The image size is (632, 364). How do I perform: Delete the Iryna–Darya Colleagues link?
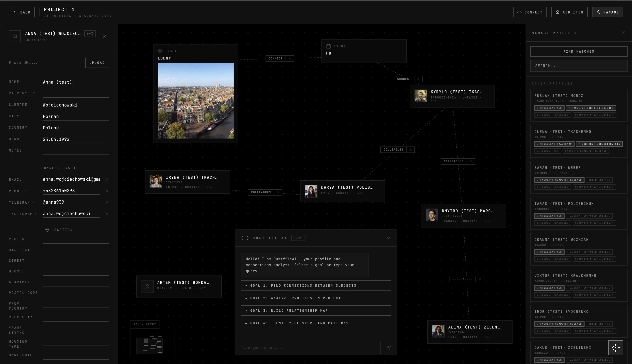click(278, 193)
